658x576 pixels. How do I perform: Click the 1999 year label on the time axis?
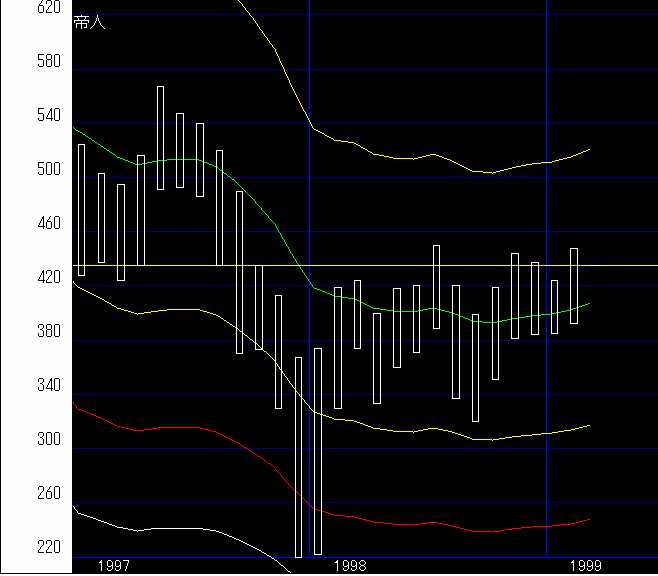click(x=586, y=566)
